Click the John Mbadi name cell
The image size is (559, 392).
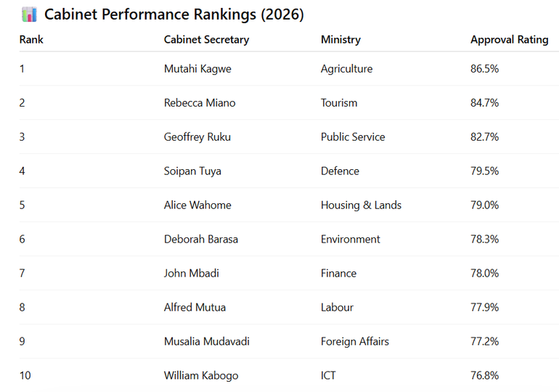pos(192,274)
